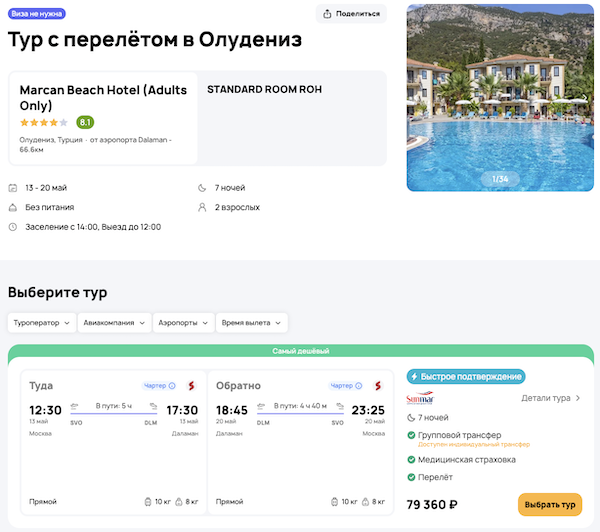Expand the Туроператор filter dropdown

pyautogui.click(x=45, y=323)
